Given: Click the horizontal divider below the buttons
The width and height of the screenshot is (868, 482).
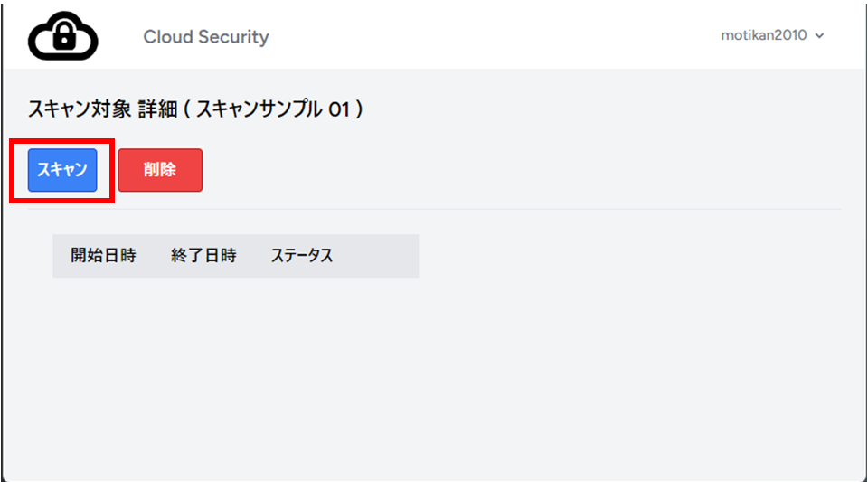Looking at the screenshot, I should coord(452,210).
